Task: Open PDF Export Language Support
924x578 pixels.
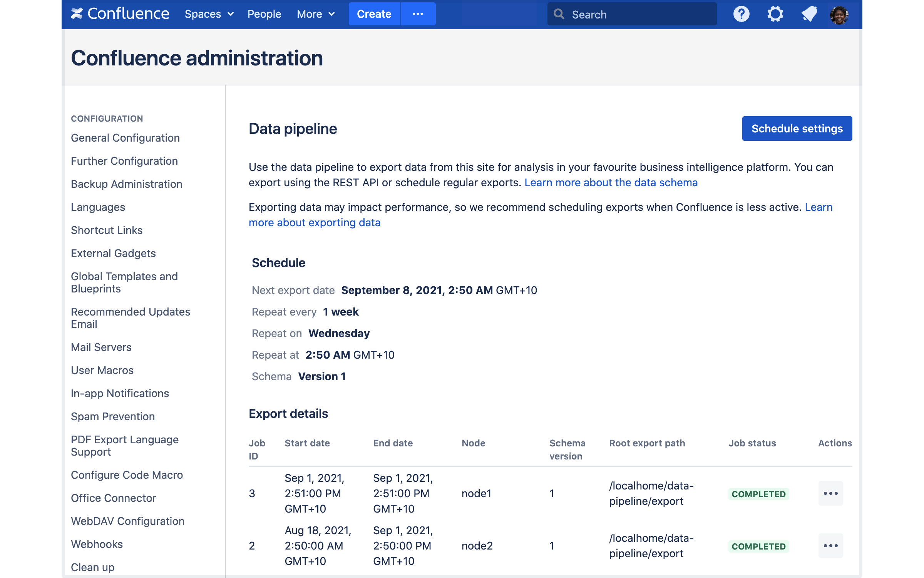Action: (x=125, y=446)
